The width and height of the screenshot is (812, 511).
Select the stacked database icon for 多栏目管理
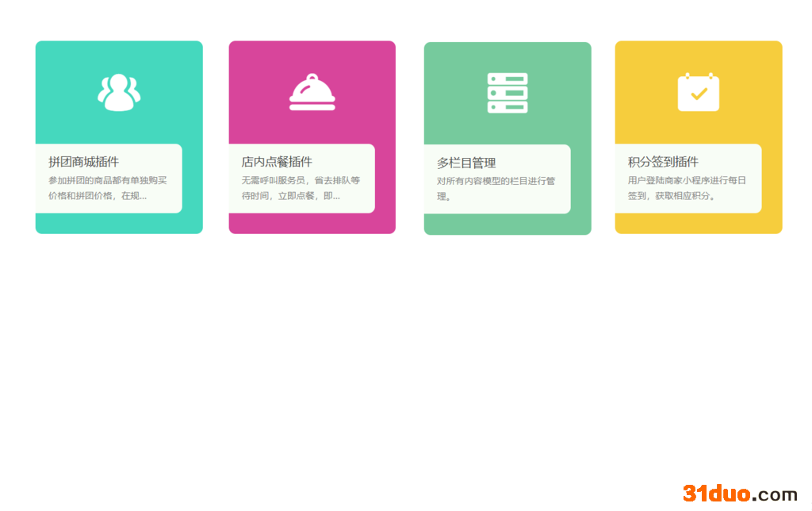(507, 92)
